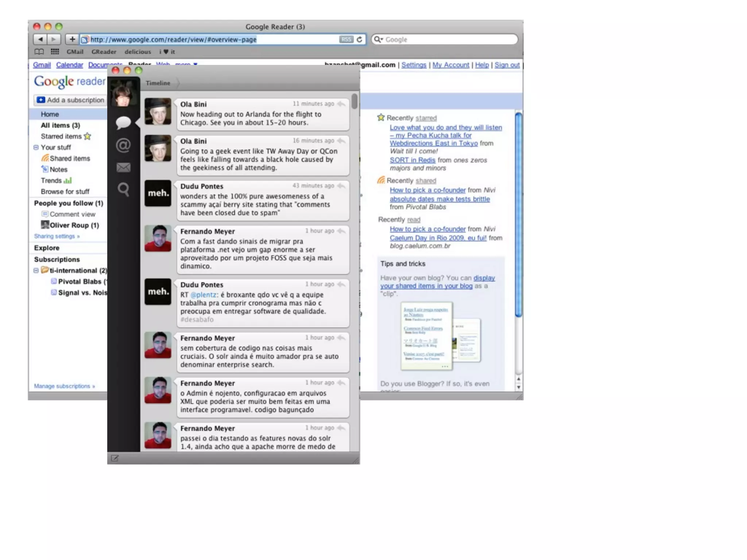
Task: Open the delicious bookmark bar item
Action: click(x=138, y=52)
